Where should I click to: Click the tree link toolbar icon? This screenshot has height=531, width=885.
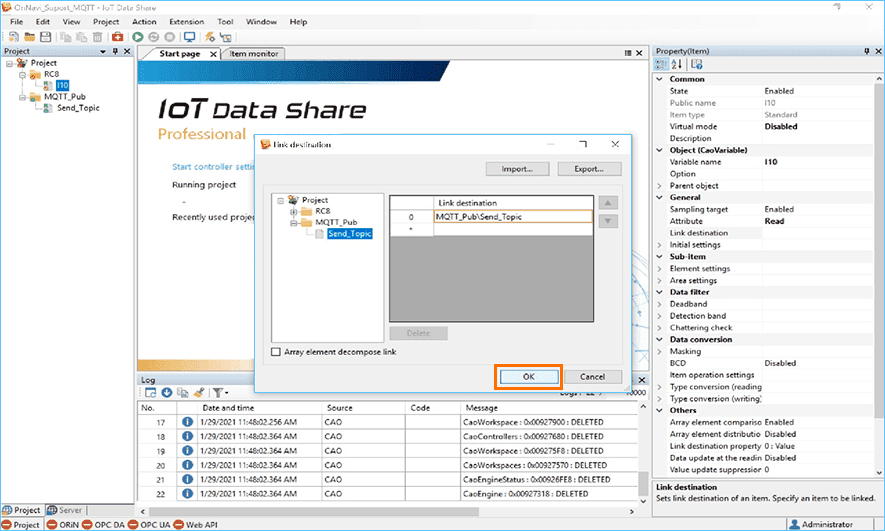coord(226,37)
